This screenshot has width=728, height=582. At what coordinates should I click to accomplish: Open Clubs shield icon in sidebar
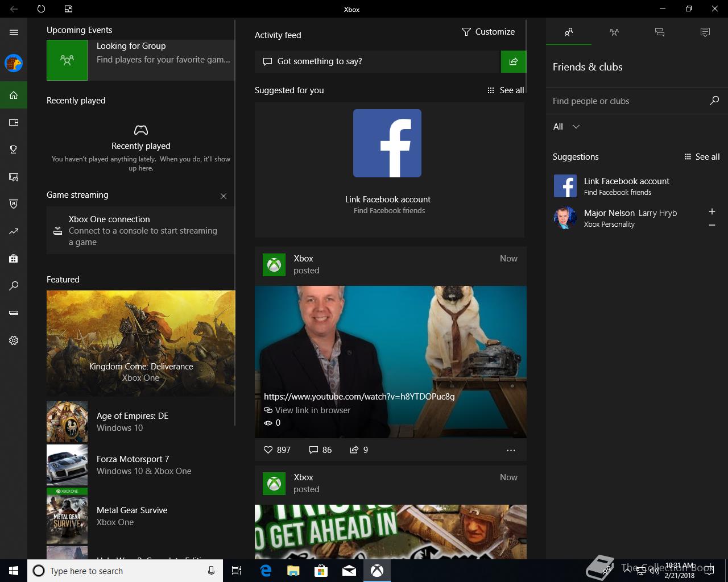14,204
